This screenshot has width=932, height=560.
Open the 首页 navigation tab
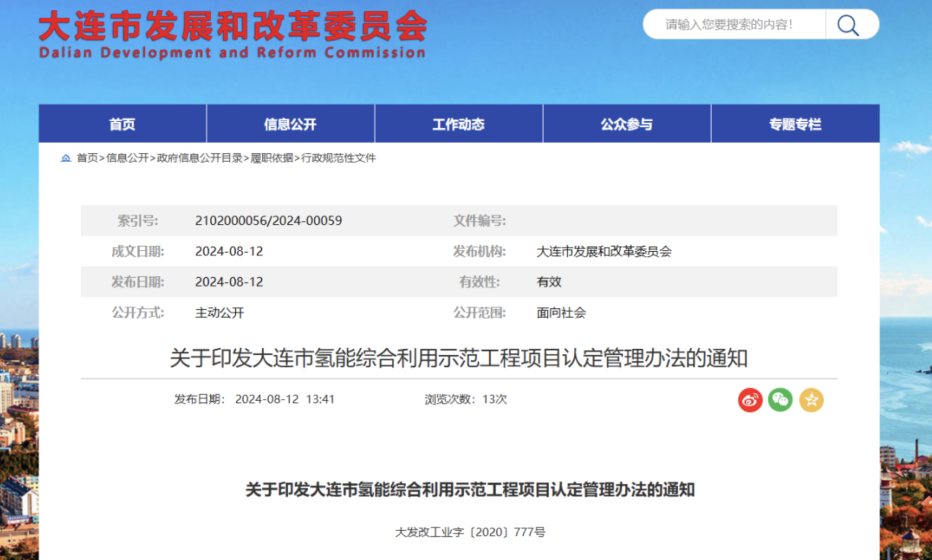pyautogui.click(x=123, y=124)
